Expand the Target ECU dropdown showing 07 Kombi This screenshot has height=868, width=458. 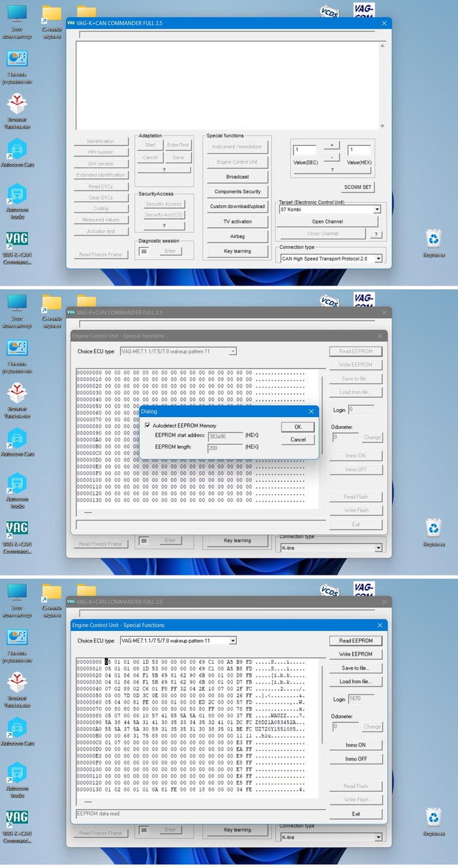[x=377, y=209]
